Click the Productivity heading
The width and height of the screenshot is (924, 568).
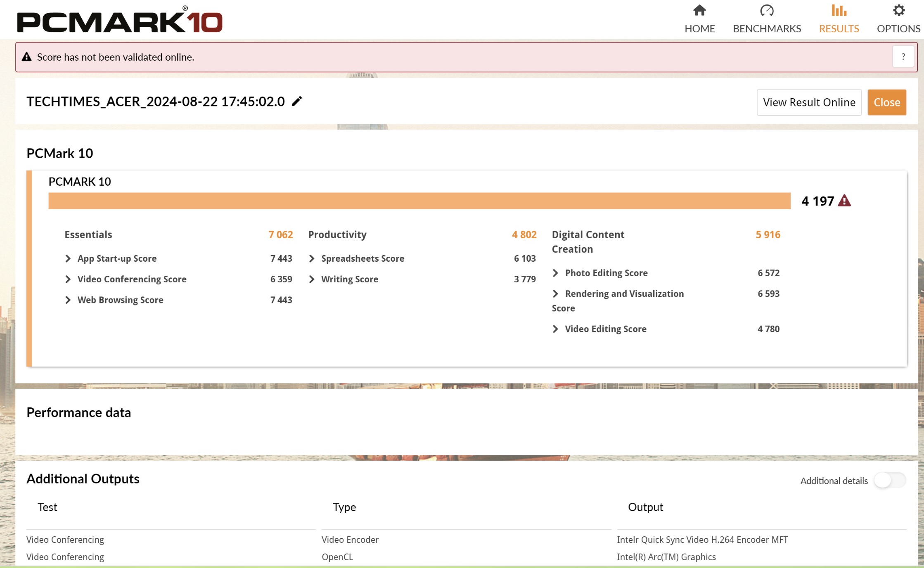(337, 234)
